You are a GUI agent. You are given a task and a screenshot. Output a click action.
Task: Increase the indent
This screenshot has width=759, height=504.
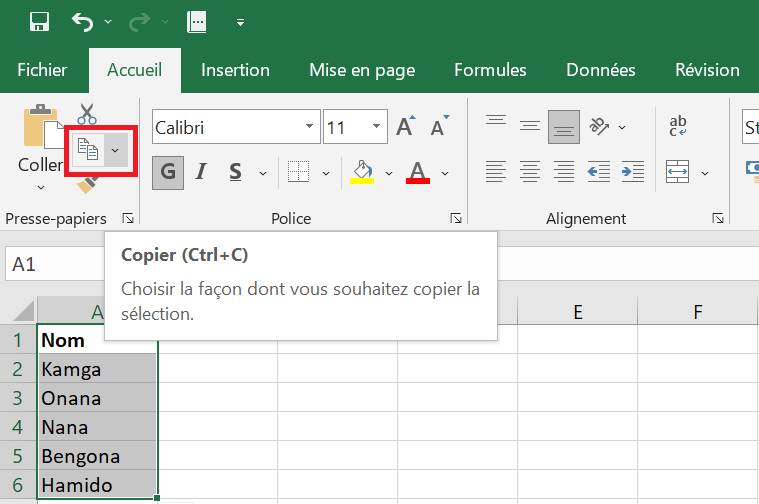point(633,172)
